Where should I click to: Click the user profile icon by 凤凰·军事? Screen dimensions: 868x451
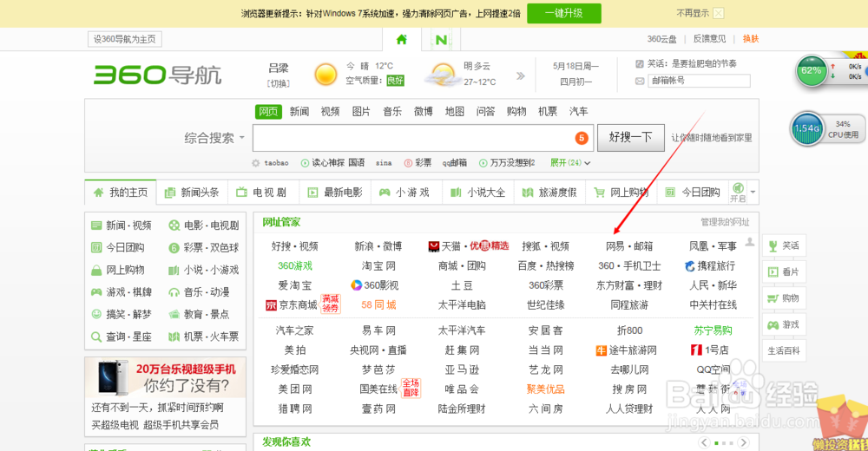coord(750,242)
